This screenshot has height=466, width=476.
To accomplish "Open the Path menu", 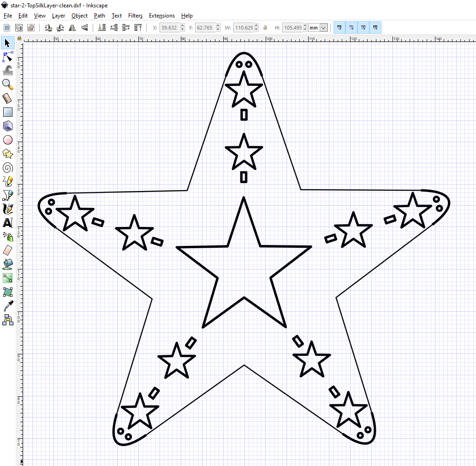I will click(99, 15).
